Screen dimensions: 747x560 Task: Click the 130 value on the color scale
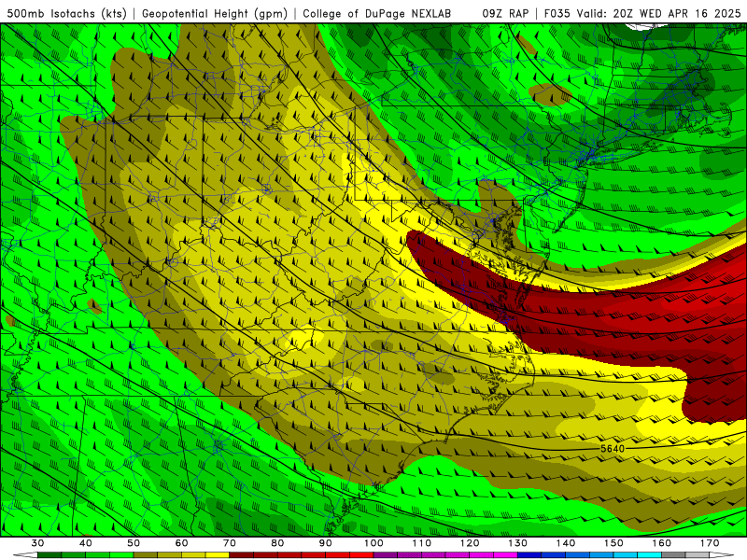pos(518,543)
